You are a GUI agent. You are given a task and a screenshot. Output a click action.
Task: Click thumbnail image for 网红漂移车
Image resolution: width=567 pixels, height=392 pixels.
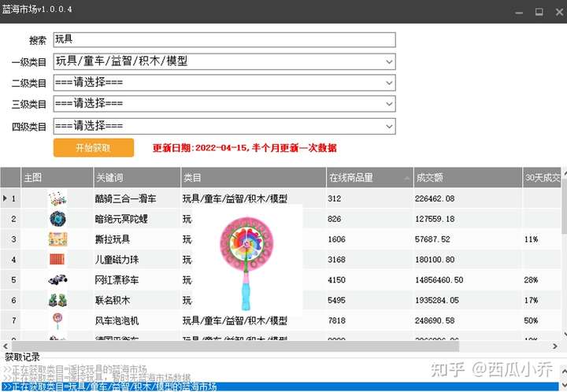point(57,279)
